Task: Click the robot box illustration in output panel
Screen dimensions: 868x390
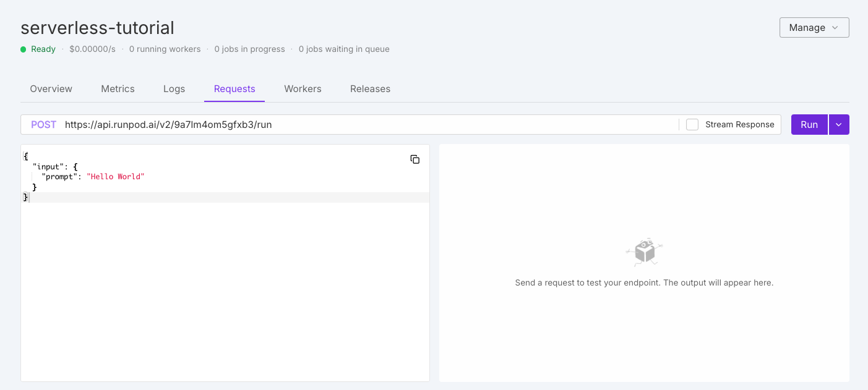Action: 644,252
